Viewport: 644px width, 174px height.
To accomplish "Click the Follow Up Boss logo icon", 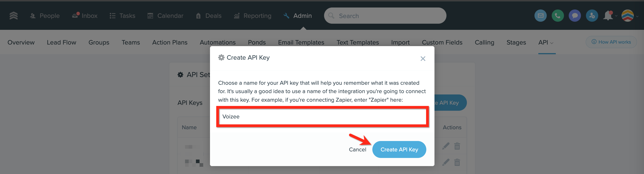I will click(x=14, y=16).
